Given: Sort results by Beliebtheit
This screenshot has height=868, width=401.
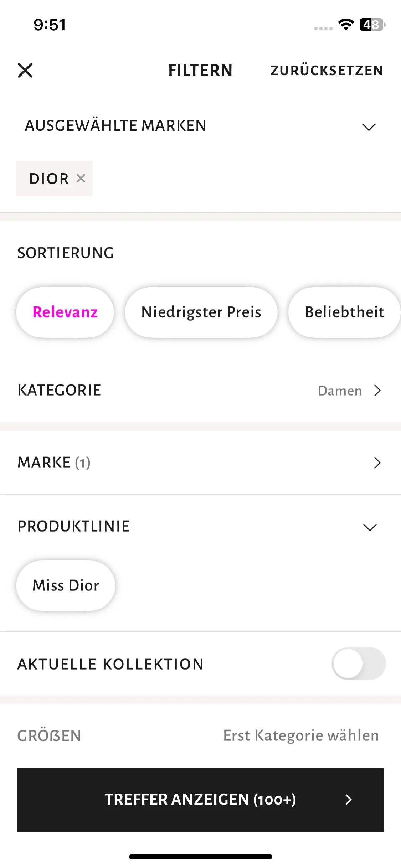Looking at the screenshot, I should tap(344, 312).
